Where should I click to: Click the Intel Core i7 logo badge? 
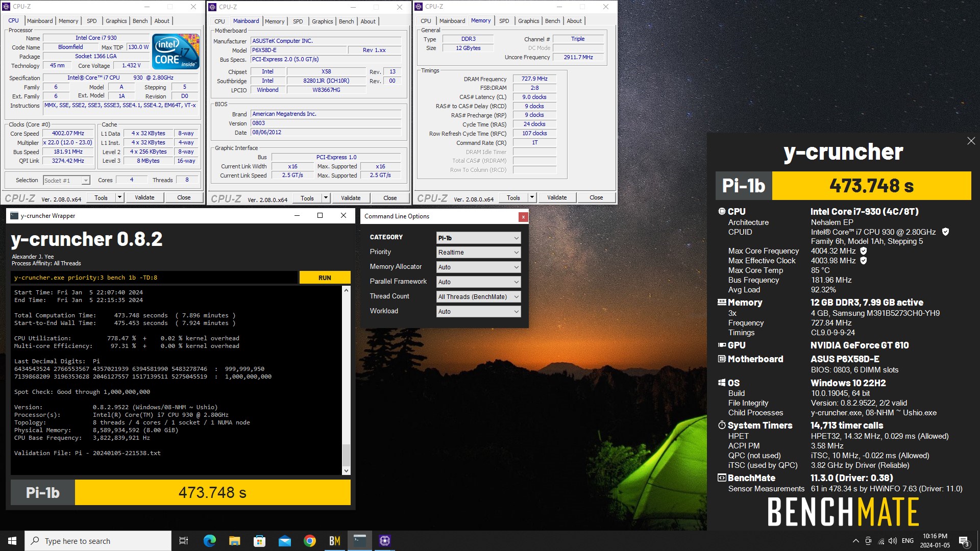point(176,52)
